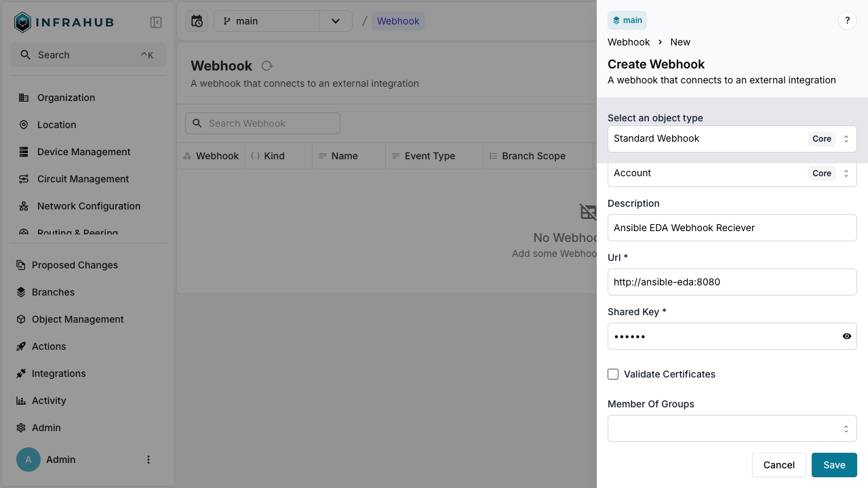This screenshot has height=488, width=868.
Task: Open the Admin account options menu
Action: 149,460
